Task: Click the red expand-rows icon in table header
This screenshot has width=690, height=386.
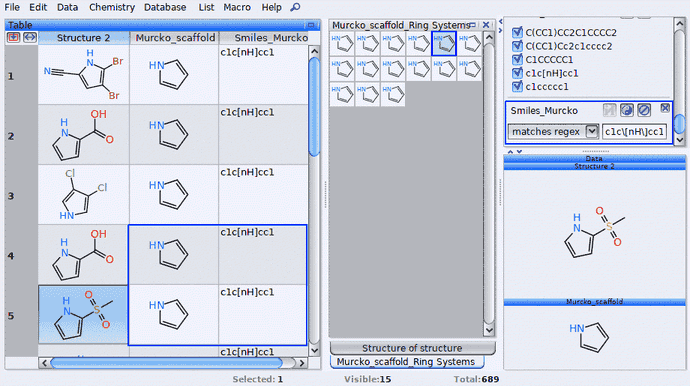Action: [x=13, y=37]
